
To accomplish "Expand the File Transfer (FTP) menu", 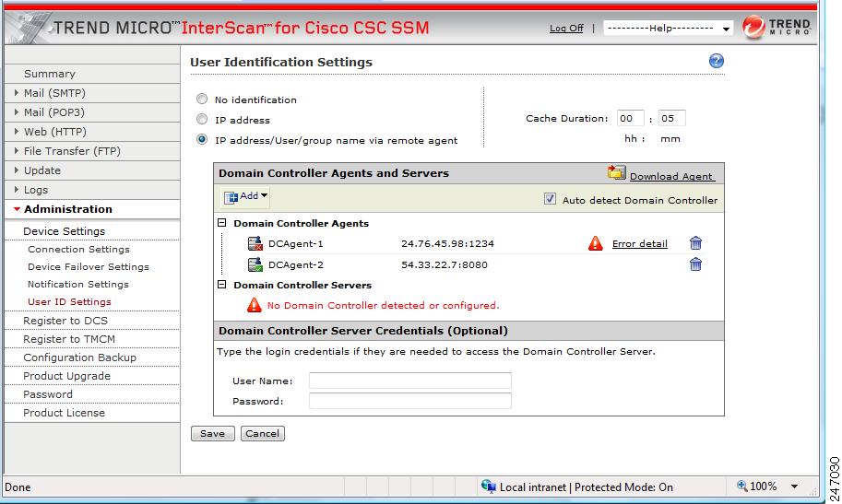I will pos(17,151).
